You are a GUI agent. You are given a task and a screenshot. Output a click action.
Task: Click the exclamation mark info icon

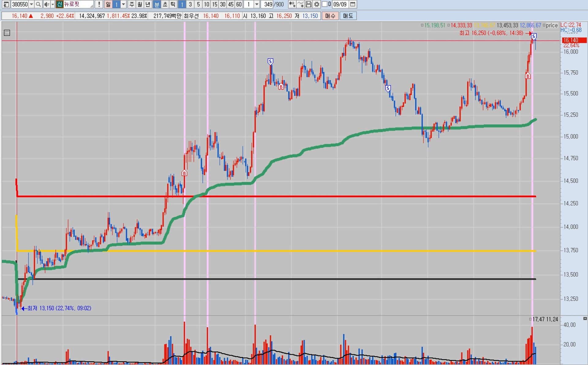pyautogui.click(x=99, y=4)
